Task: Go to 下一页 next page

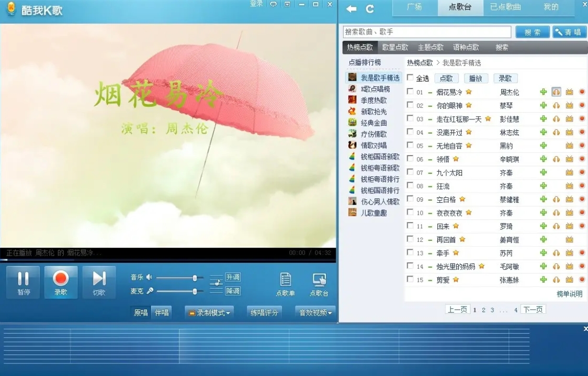Action: point(533,309)
